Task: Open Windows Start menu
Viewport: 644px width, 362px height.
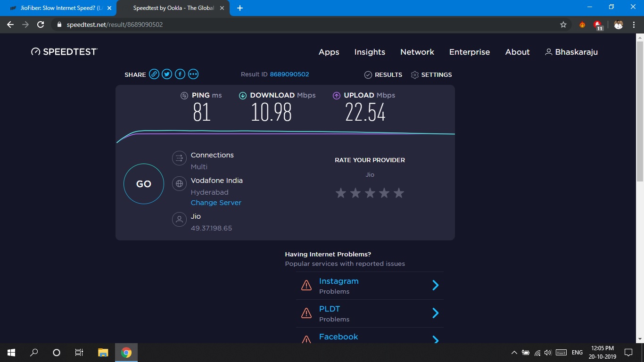Action: click(11, 353)
